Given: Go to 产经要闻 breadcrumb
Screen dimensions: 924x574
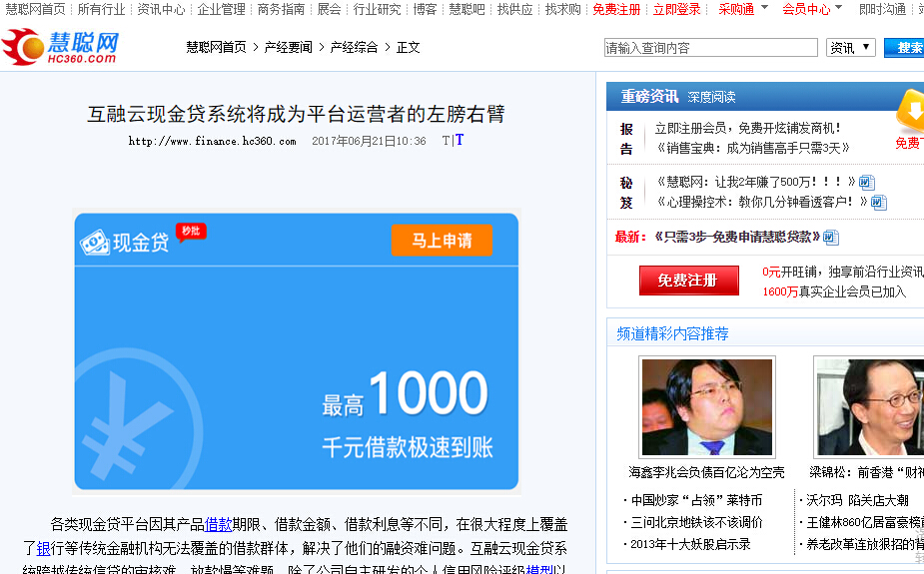Looking at the screenshot, I should [288, 47].
